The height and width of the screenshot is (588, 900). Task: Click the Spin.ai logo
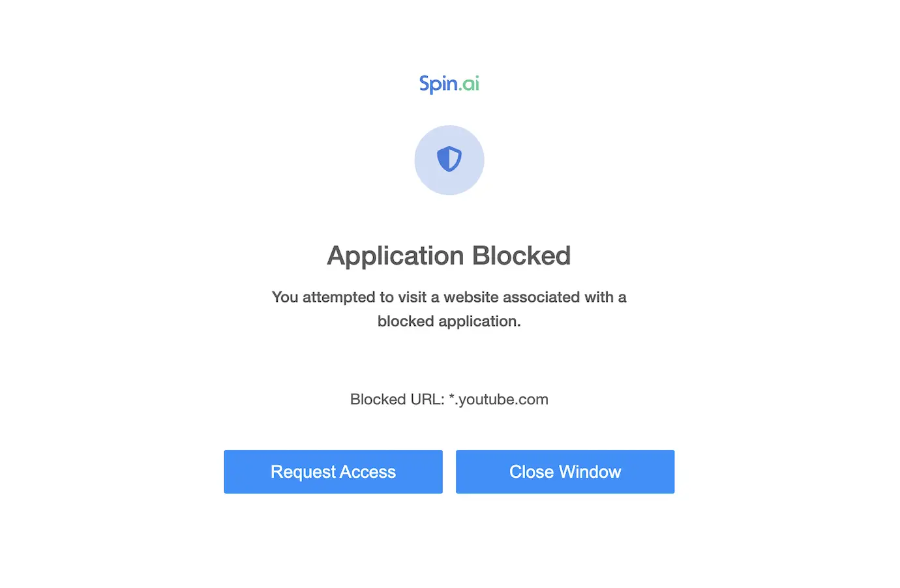click(449, 84)
